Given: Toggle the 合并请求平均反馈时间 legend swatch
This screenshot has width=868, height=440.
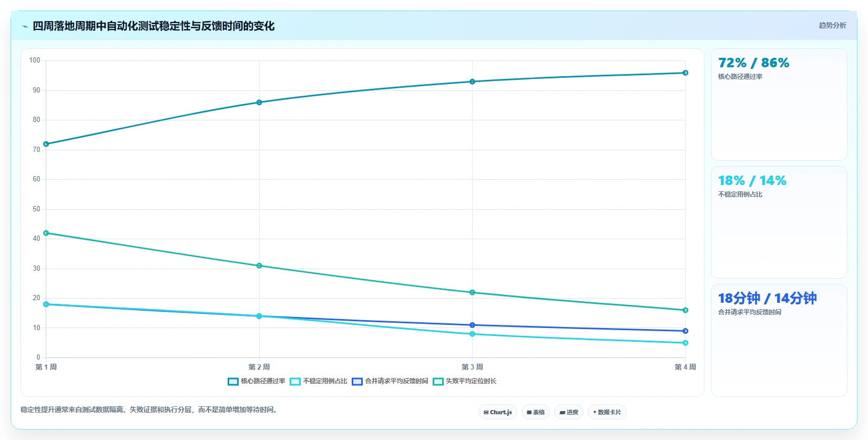Looking at the screenshot, I should [357, 382].
